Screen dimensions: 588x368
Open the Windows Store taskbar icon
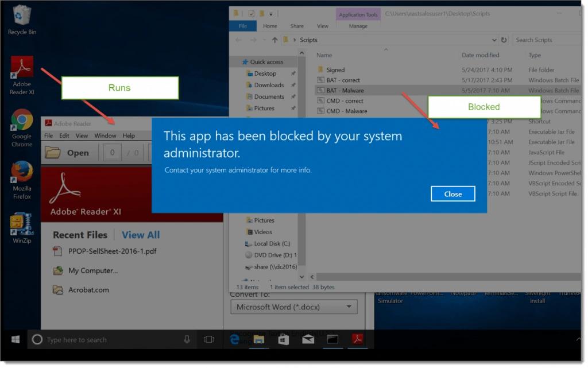(284, 339)
